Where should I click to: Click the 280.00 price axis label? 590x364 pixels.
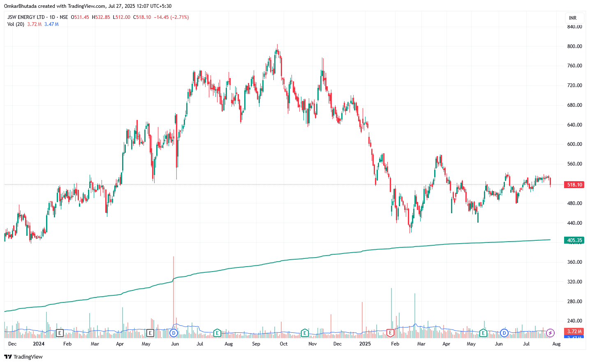tap(574, 302)
